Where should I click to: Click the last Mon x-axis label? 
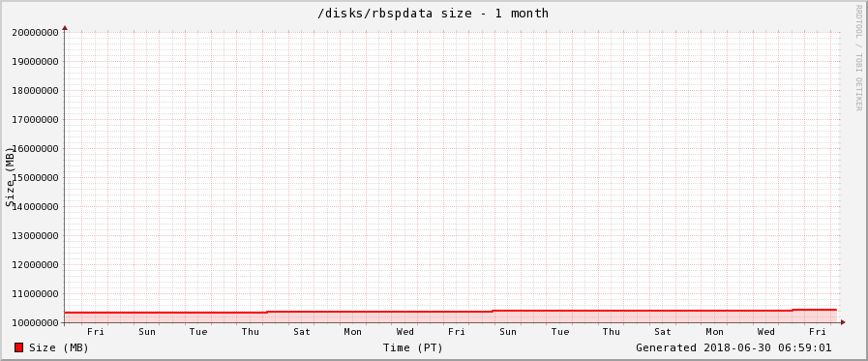714,332
